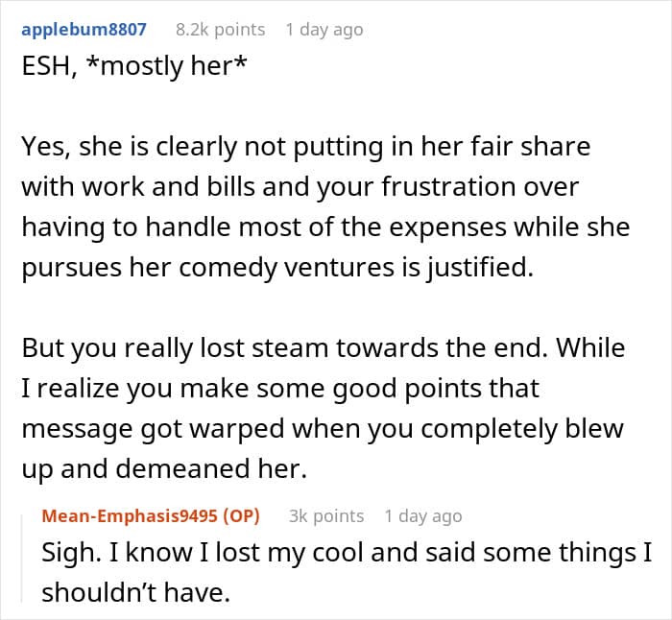Screen dimensions: 672x620
Task: Click the *mostly her* text
Action: point(167,66)
